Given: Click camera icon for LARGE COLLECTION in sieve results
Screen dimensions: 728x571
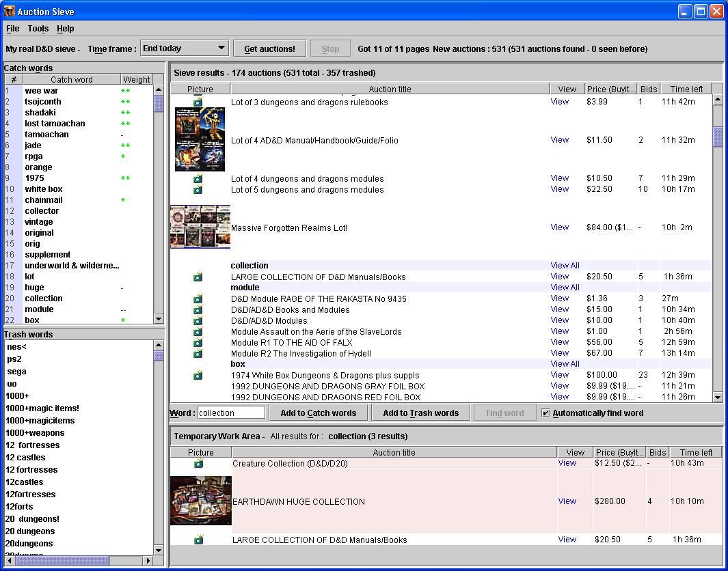Looking at the screenshot, I should pos(198,277).
